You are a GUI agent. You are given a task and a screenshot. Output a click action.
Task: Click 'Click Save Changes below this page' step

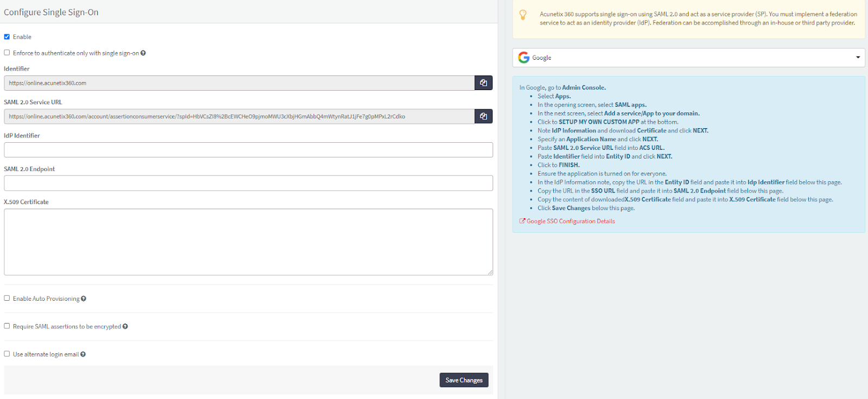click(586, 208)
